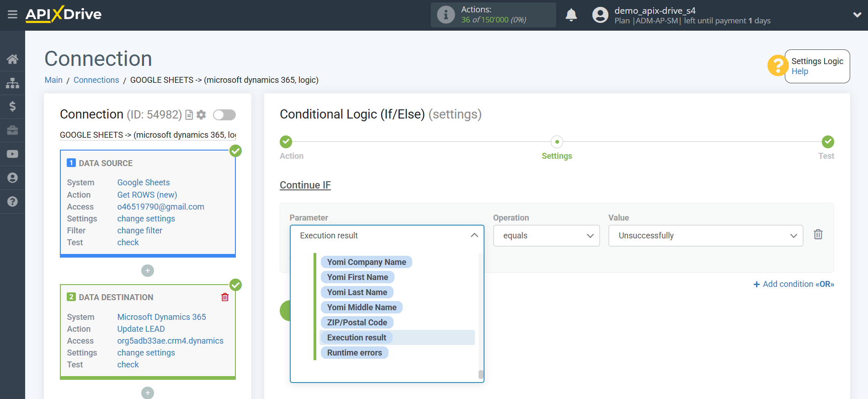The height and width of the screenshot is (399, 868).
Task: Click the Actions info icon
Action: 446,15
